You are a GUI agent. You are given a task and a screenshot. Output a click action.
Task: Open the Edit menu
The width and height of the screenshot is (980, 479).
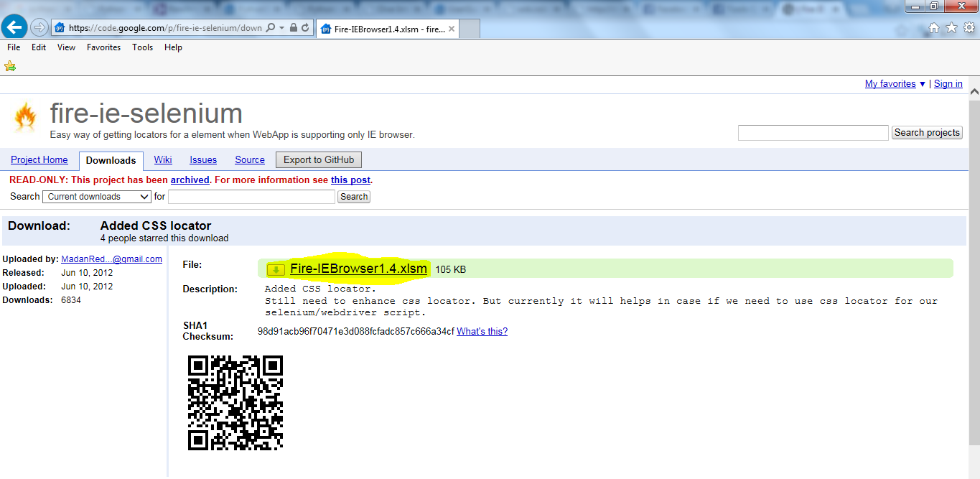click(x=39, y=47)
